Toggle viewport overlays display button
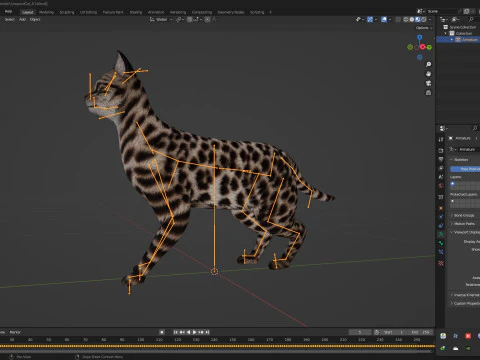Viewport: 480px width, 360px height. coord(384,20)
